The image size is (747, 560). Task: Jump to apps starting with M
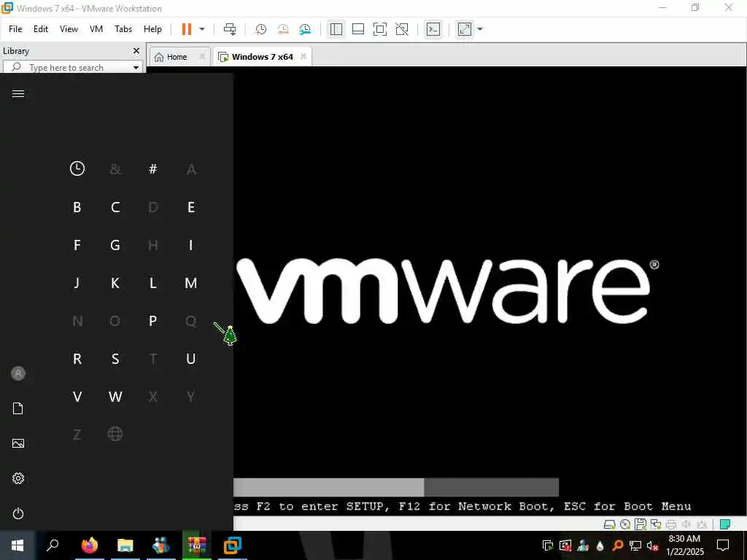pyautogui.click(x=191, y=283)
